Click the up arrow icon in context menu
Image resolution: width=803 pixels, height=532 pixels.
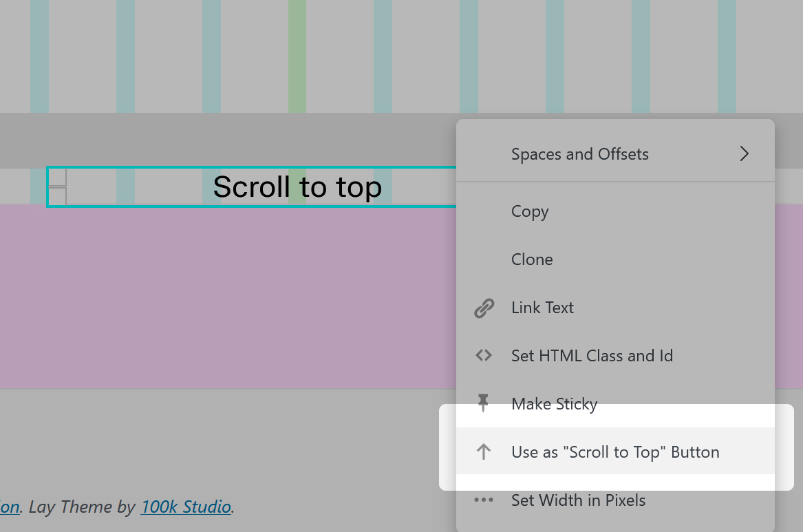coord(484,452)
